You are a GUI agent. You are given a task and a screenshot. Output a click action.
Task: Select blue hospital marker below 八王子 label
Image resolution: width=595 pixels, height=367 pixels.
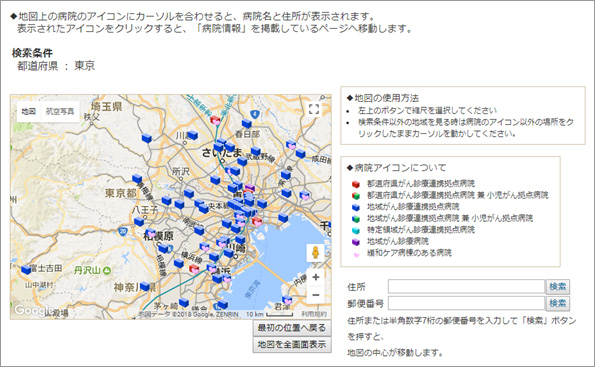pyautogui.click(x=139, y=222)
